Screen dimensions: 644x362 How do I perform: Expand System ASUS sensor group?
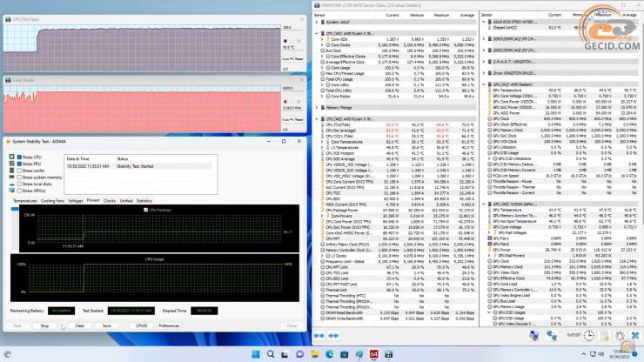(x=317, y=22)
